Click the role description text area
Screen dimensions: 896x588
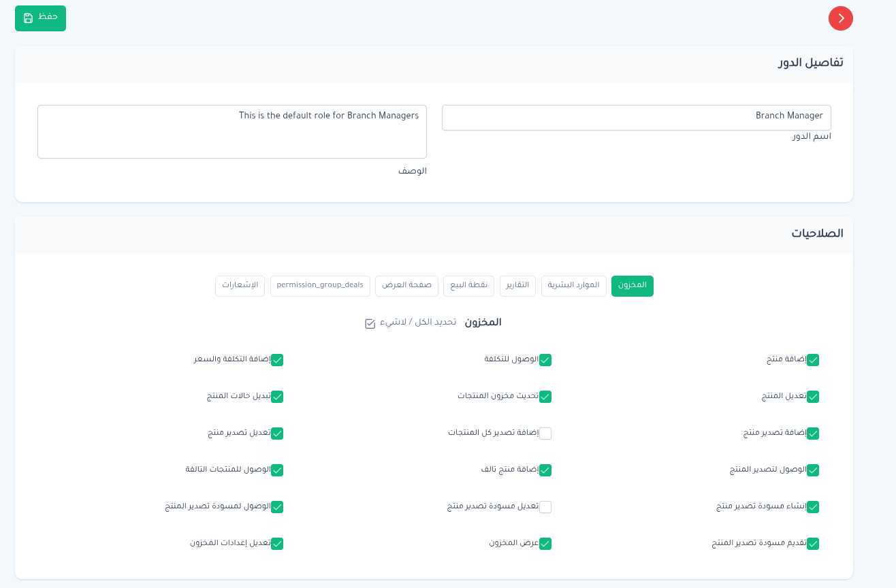click(x=231, y=131)
